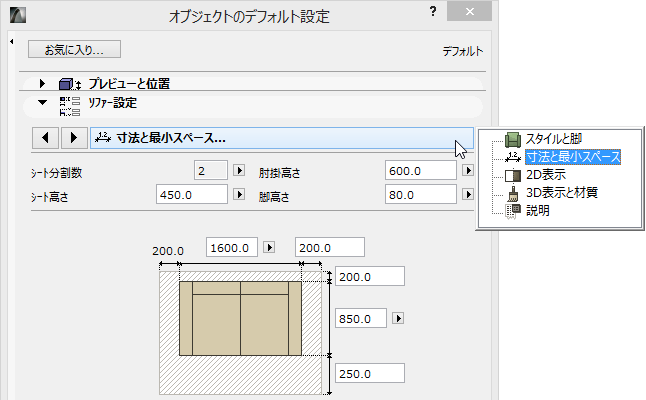
Task: Click the 2D表示 half-shaded square icon
Action: click(x=513, y=175)
